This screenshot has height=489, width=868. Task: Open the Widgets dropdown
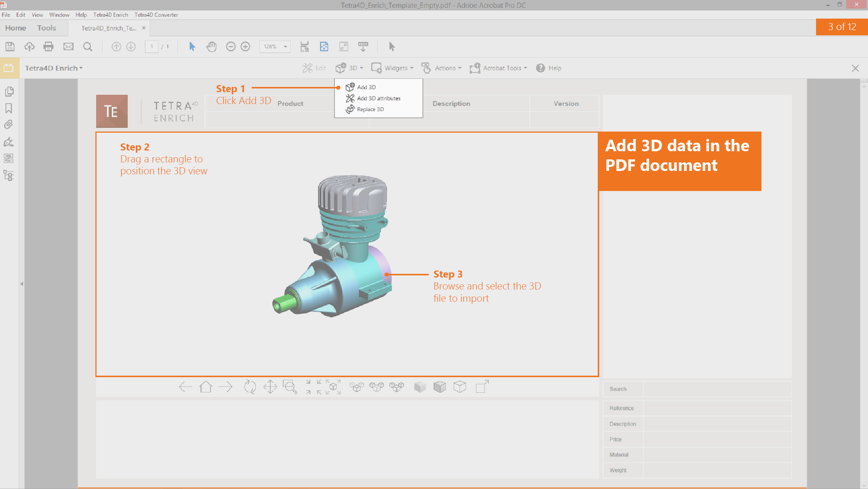point(392,68)
